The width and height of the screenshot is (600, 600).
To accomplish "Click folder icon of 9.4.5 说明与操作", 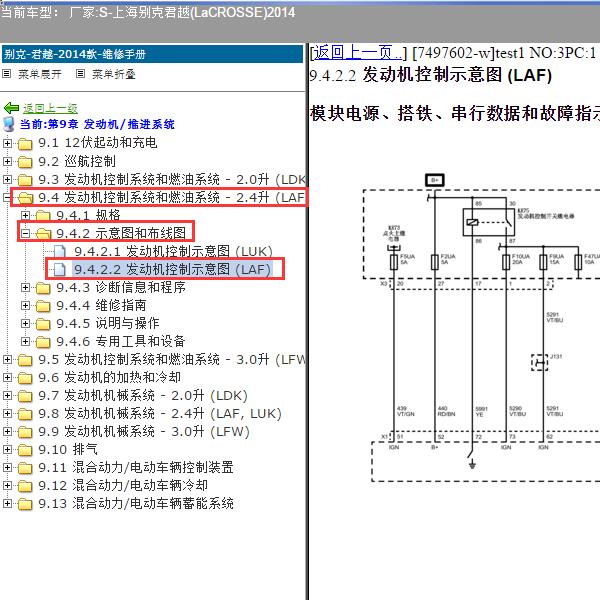I will click(x=43, y=324).
